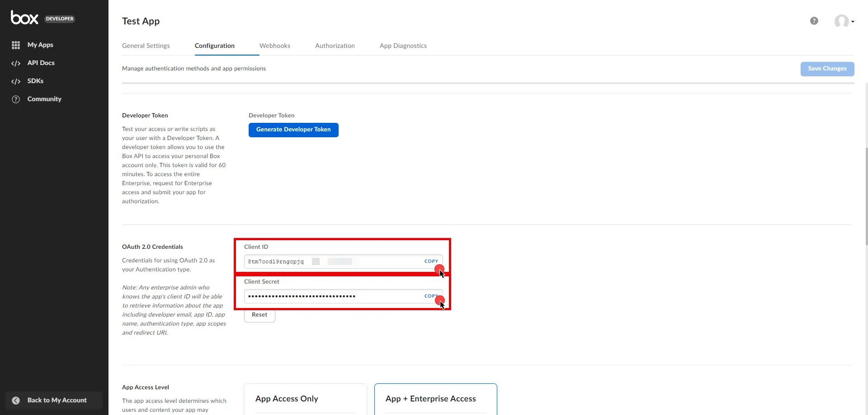Click the back arrow on Back to My Account
This screenshot has width=868, height=415.
[15, 400]
